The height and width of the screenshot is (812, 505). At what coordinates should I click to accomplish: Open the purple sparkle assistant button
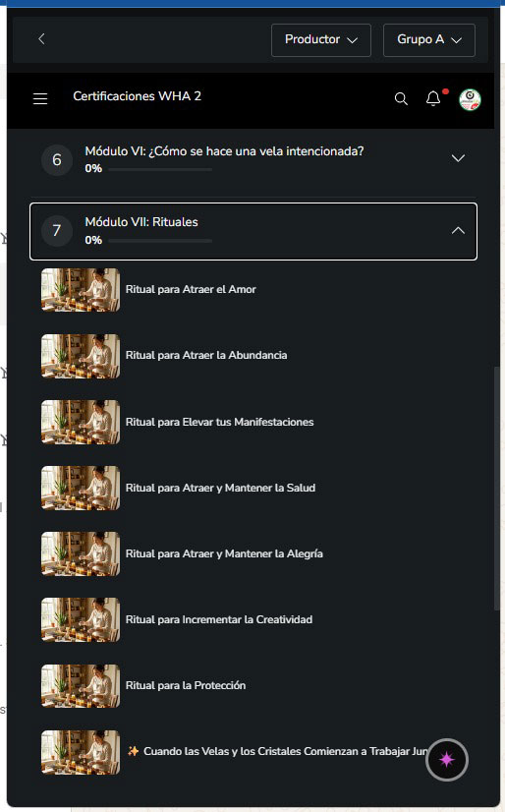[x=446, y=760]
